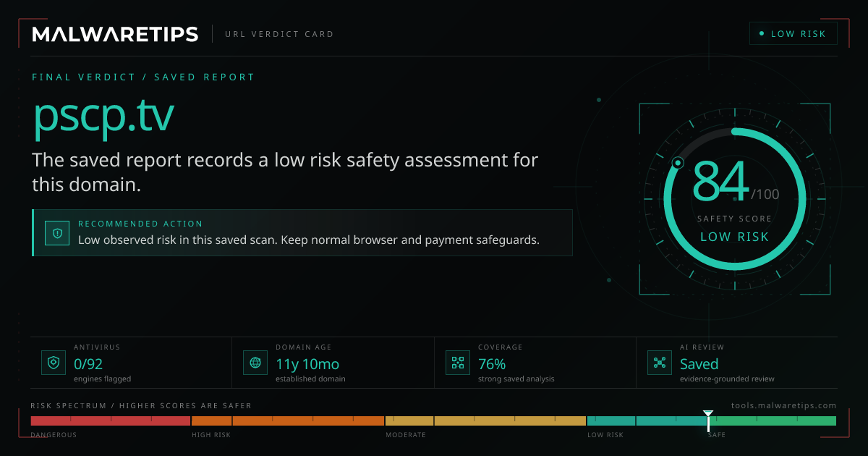Image resolution: width=868 pixels, height=456 pixels.
Task: Click the 84 safety score number
Action: click(720, 182)
